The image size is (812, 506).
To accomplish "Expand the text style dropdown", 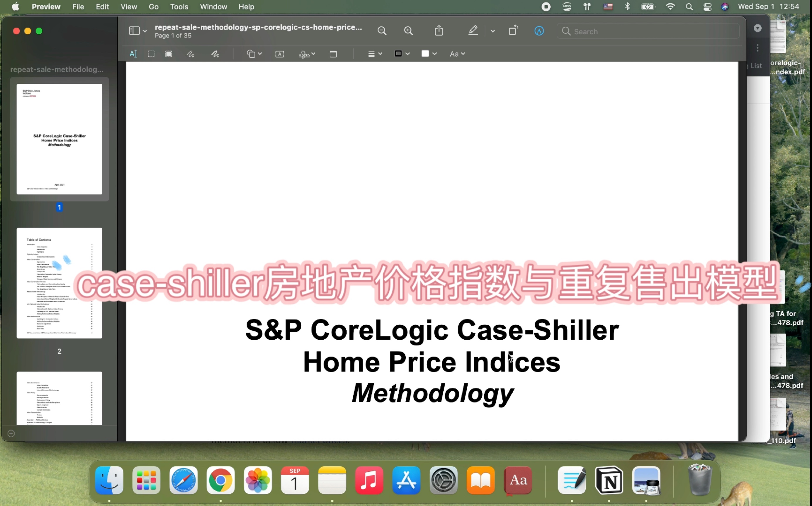I will [x=457, y=54].
